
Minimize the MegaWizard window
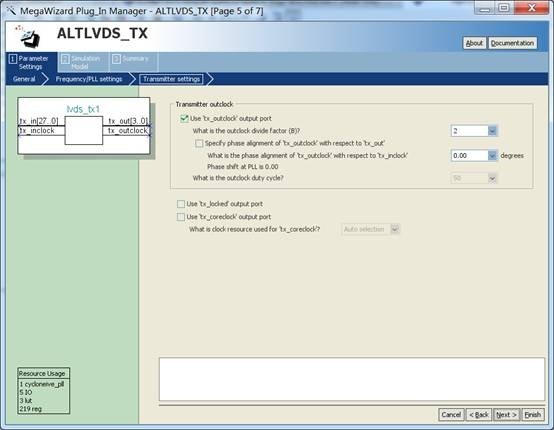point(485,8)
